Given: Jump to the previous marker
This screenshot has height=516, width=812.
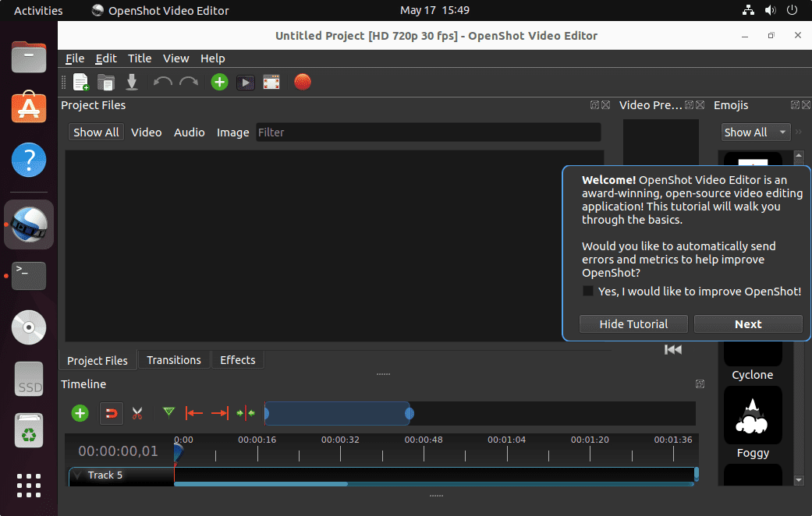Looking at the screenshot, I should [x=194, y=413].
